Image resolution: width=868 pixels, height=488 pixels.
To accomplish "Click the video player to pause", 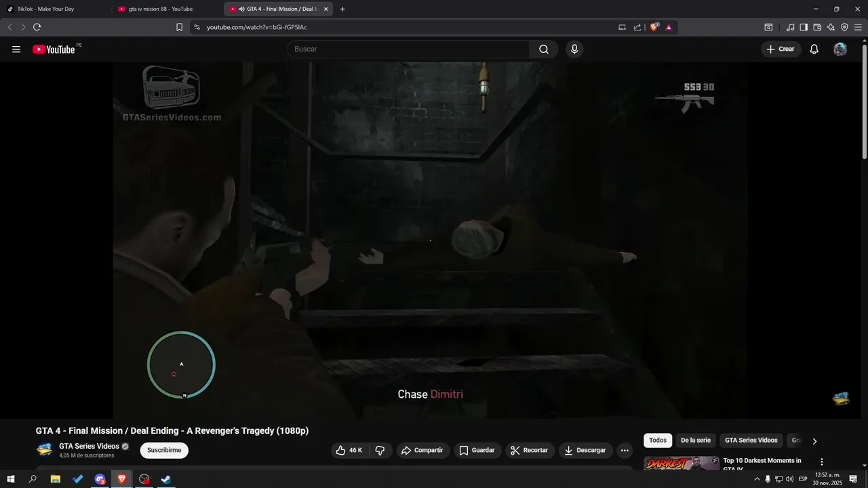I will click(430, 241).
